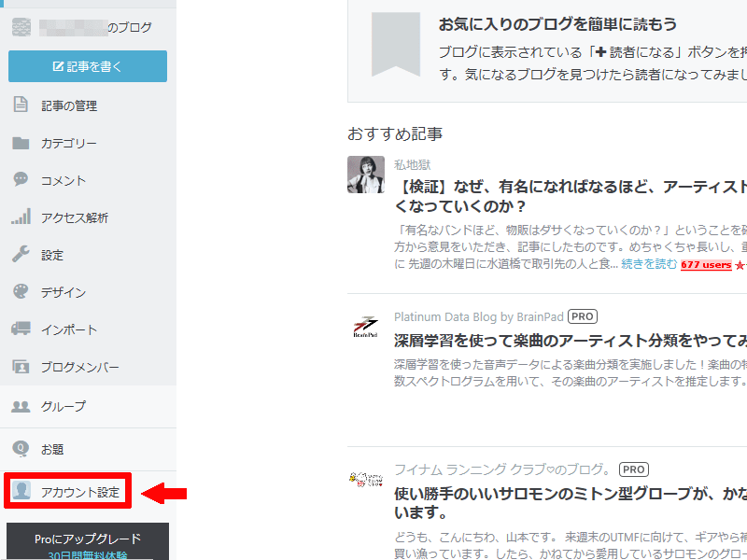This screenshot has height=560, width=747.
Task: Open the 私地獄 author thumbnail
Action: click(x=366, y=175)
